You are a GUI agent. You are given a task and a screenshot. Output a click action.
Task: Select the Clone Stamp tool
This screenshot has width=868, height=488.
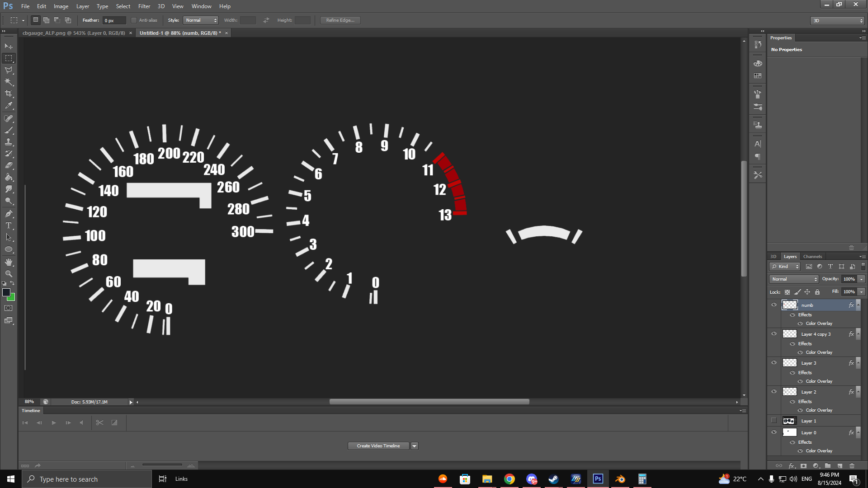(9, 142)
